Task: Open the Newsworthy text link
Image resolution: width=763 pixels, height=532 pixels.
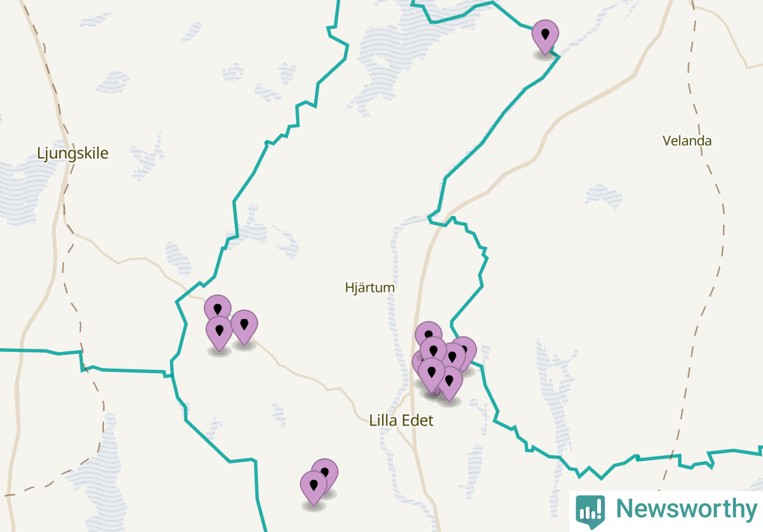Action: pos(686,509)
